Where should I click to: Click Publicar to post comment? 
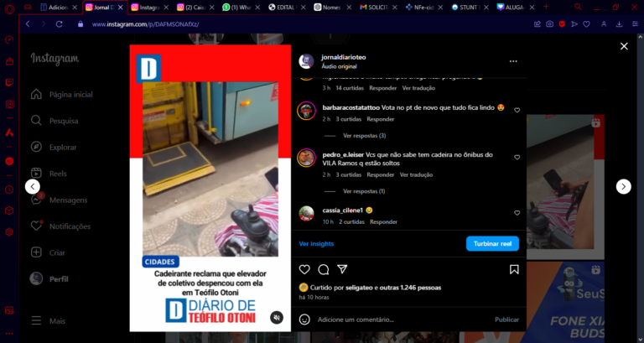point(506,320)
